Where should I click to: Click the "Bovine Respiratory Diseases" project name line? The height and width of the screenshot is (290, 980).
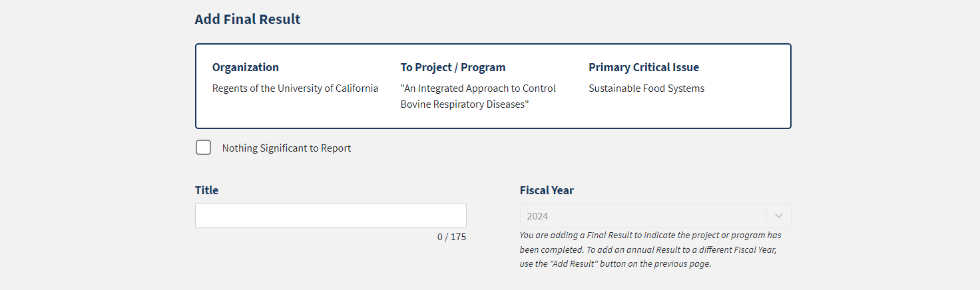tap(465, 104)
